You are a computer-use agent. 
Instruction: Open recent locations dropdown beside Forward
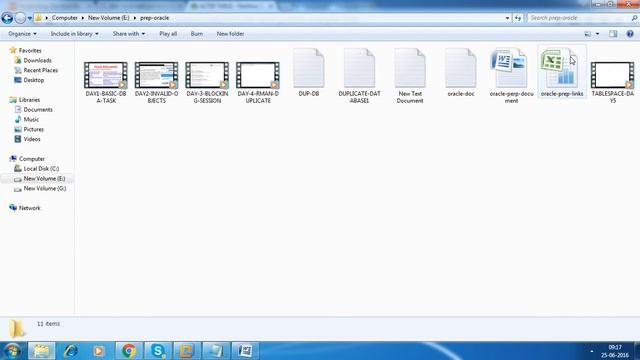(x=30, y=18)
